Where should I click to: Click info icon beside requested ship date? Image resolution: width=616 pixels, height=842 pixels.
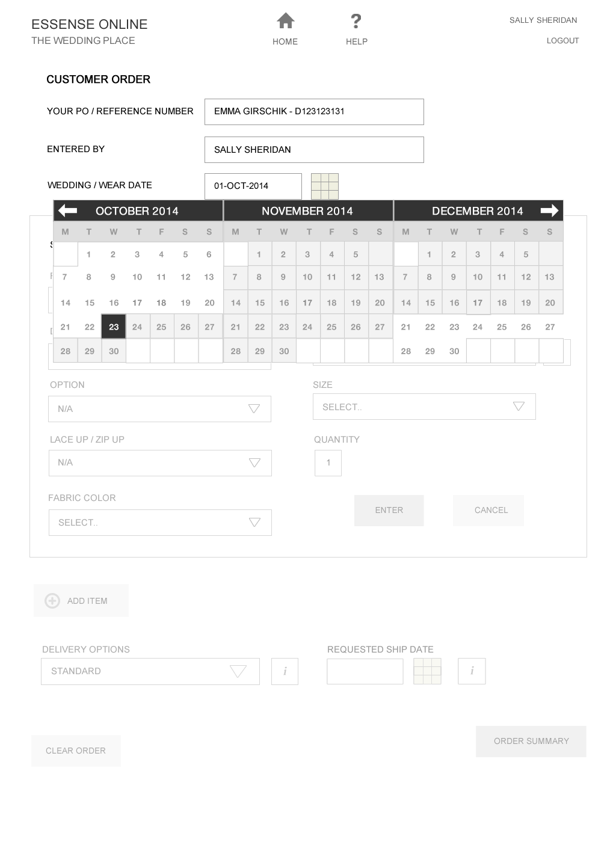click(472, 671)
